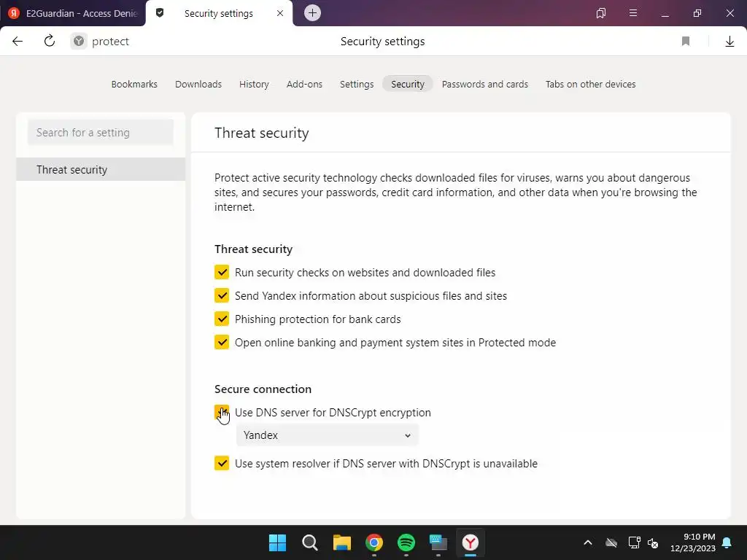Image resolution: width=747 pixels, height=560 pixels.
Task: Toggle Use DNS server for DNSCrypt encryption
Action: 222,413
